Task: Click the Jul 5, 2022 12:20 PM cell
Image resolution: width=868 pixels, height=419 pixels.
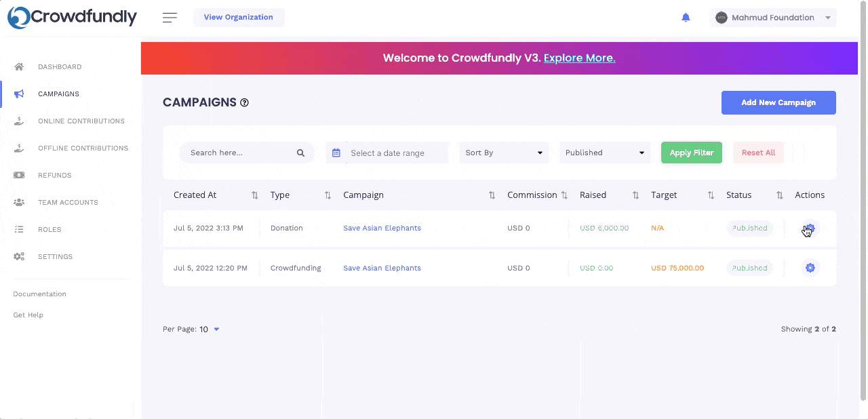Action: pyautogui.click(x=210, y=268)
